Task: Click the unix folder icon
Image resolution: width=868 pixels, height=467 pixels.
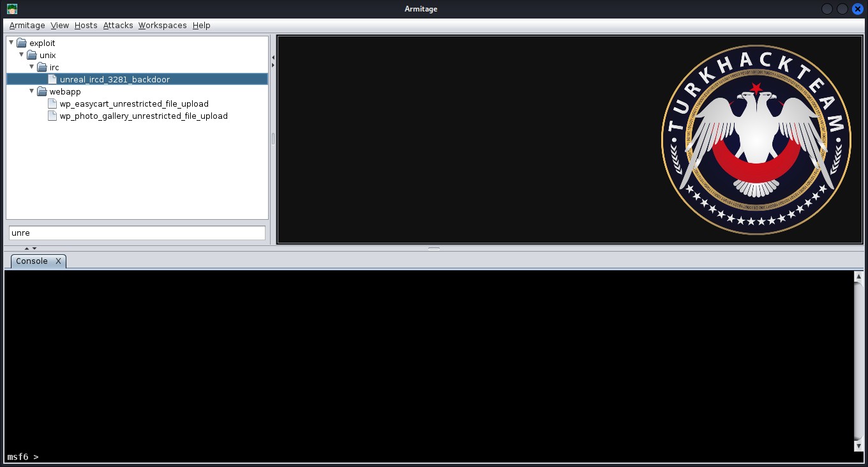Action: tap(32, 55)
